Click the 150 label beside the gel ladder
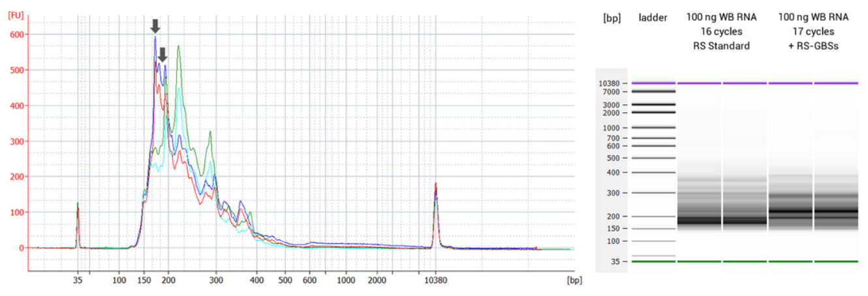The width and height of the screenshot is (868, 296). pyautogui.click(x=612, y=228)
